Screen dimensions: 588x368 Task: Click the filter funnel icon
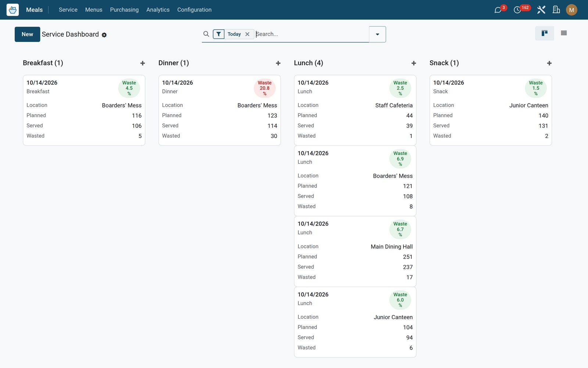tap(219, 34)
